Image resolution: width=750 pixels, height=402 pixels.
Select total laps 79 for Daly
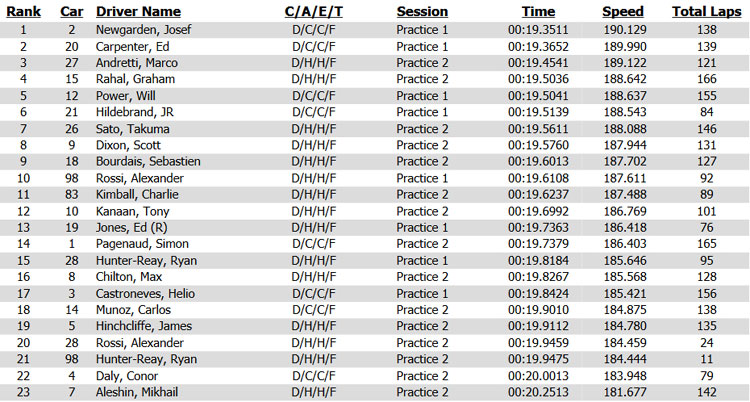click(x=706, y=376)
